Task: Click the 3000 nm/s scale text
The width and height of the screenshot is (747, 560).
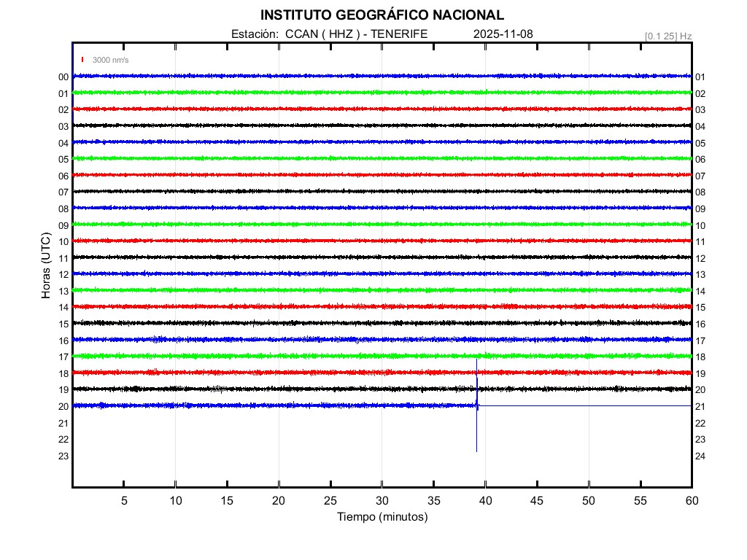Action: pos(110,60)
